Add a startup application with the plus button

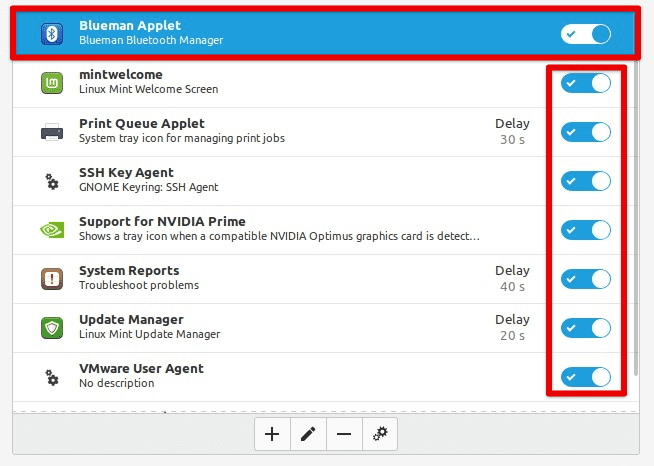click(x=272, y=434)
